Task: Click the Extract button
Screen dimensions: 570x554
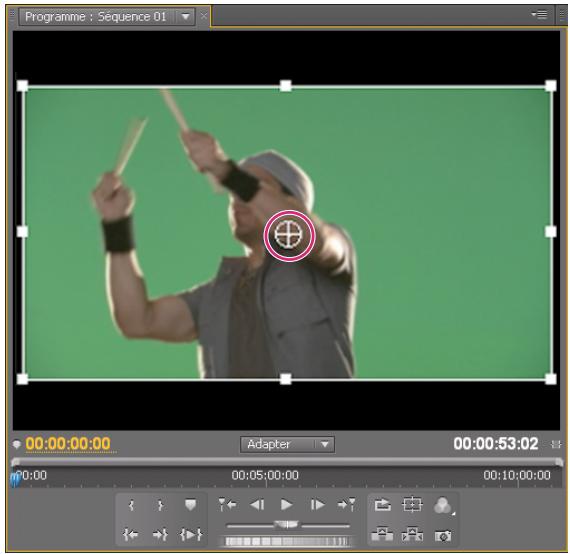Action: [412, 535]
